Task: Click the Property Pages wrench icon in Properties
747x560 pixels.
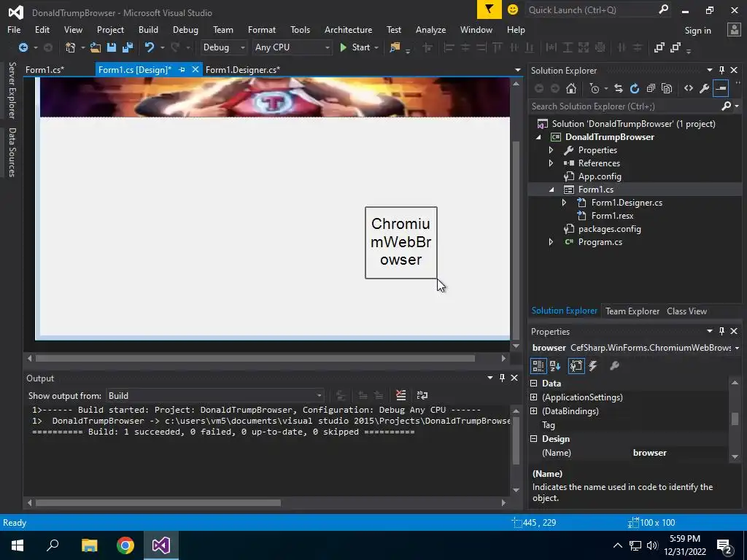Action: coord(614,366)
